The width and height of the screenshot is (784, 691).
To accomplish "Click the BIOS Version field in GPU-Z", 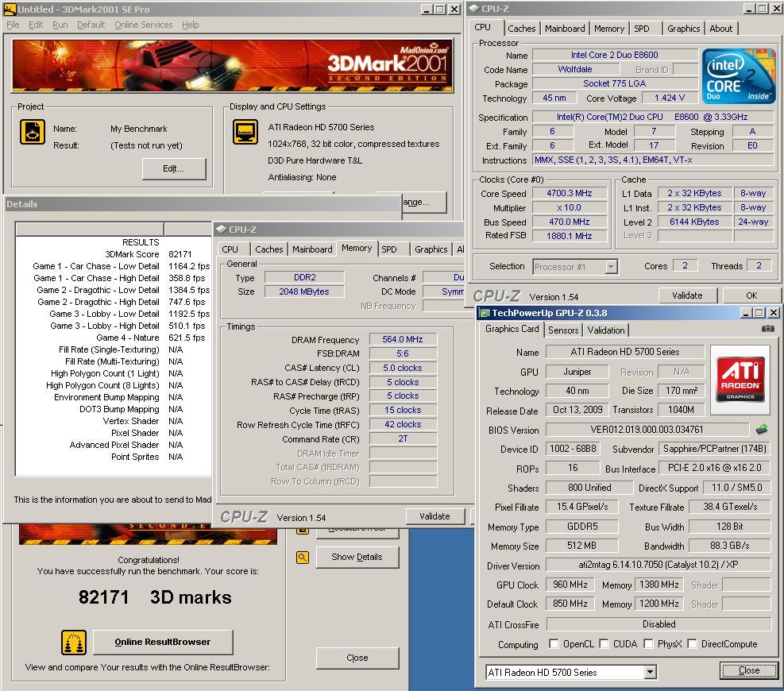I will coord(647,430).
